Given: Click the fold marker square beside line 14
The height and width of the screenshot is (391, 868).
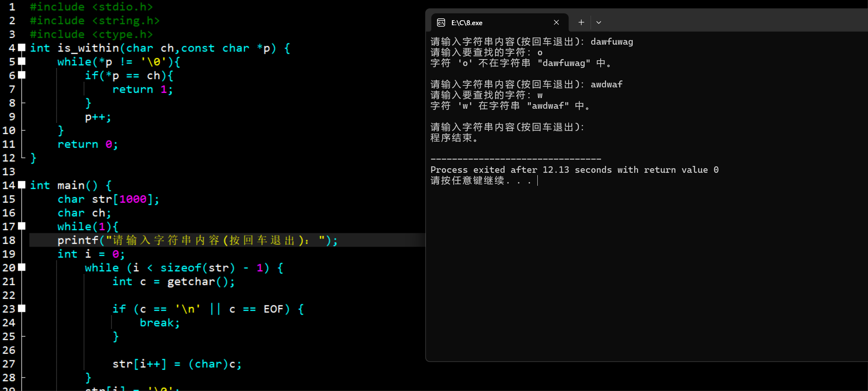Looking at the screenshot, I should 22,185.
